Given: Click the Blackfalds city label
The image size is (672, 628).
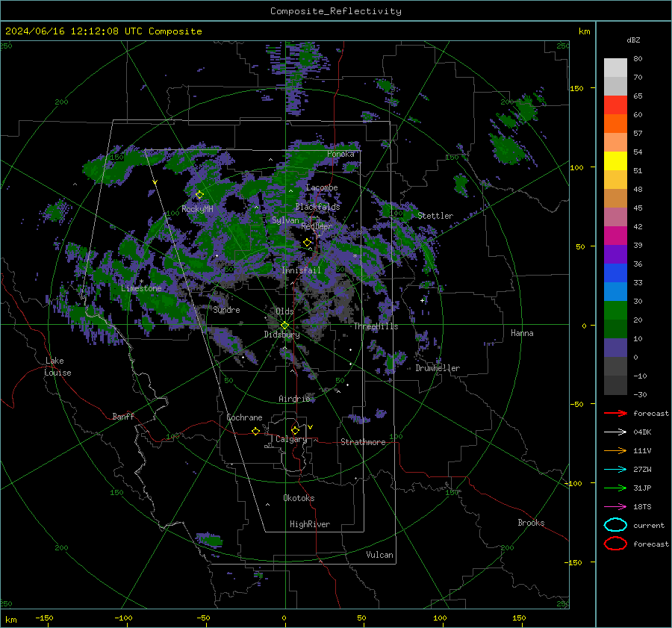Looking at the screenshot, I should click(x=317, y=207).
